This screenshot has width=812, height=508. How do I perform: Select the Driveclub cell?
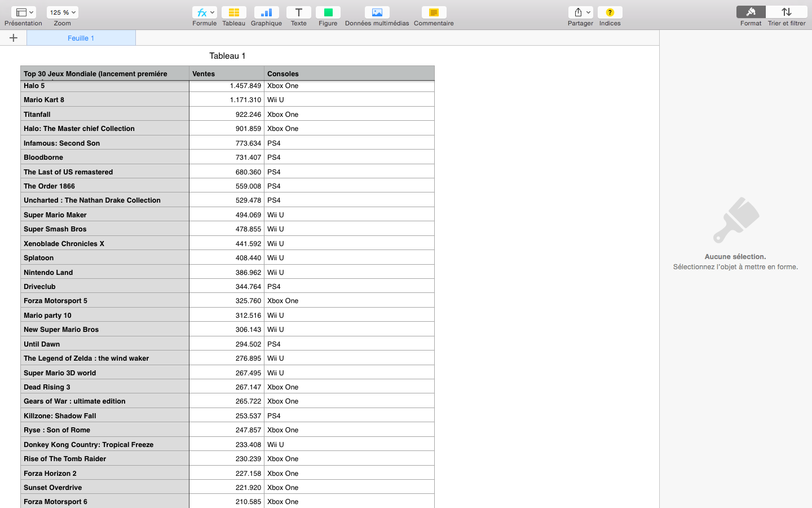[105, 286]
